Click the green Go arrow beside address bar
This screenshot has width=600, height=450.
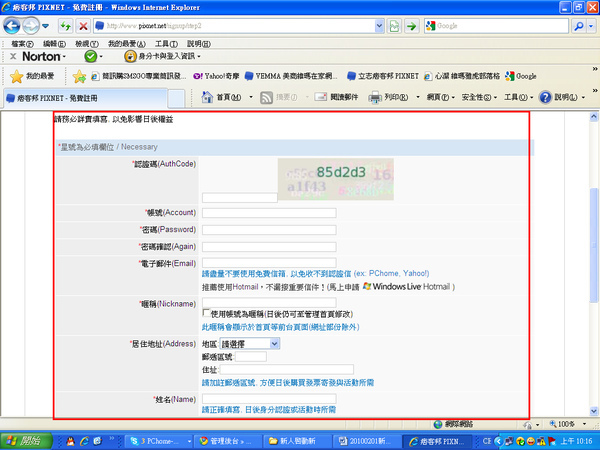click(x=412, y=26)
